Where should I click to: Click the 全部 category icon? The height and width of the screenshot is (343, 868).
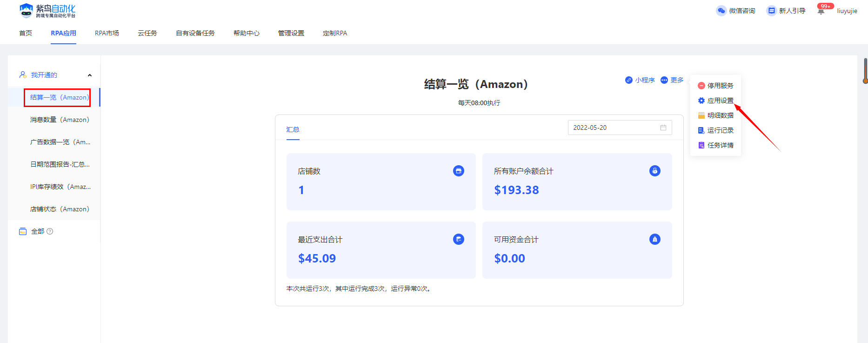coord(23,231)
